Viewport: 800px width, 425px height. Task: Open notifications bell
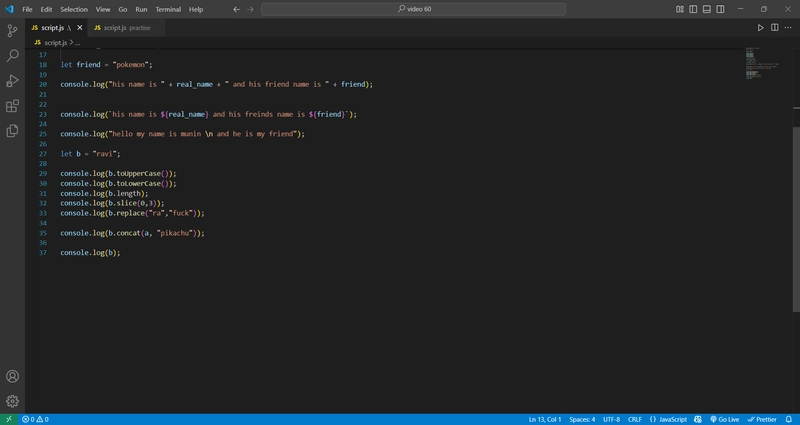coord(789,419)
